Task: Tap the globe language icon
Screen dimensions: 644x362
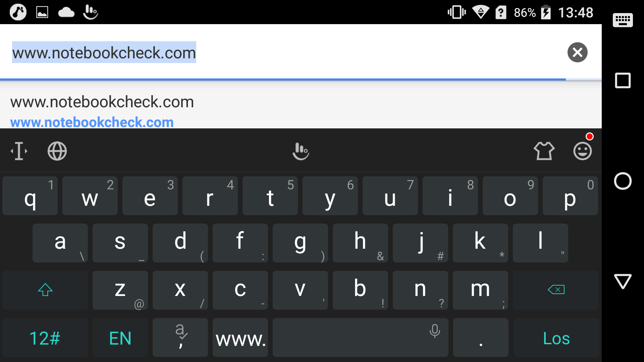Action: coord(57,151)
